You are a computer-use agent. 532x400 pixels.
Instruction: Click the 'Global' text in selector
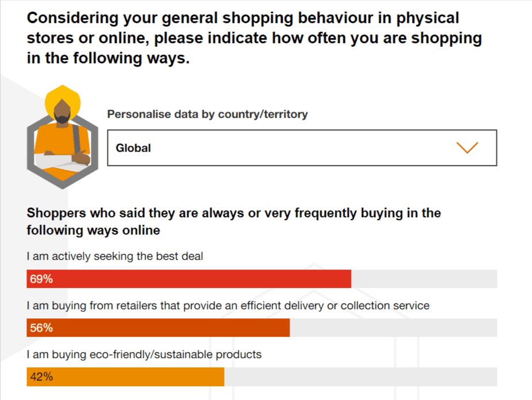(133, 148)
